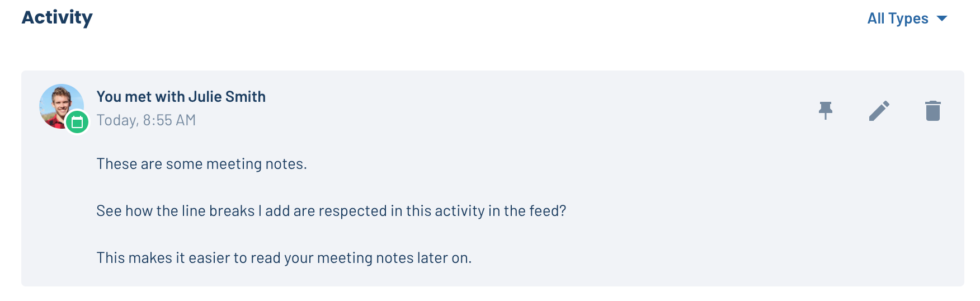
Task: Click the 'This makes it easier' note line
Action: click(x=284, y=258)
